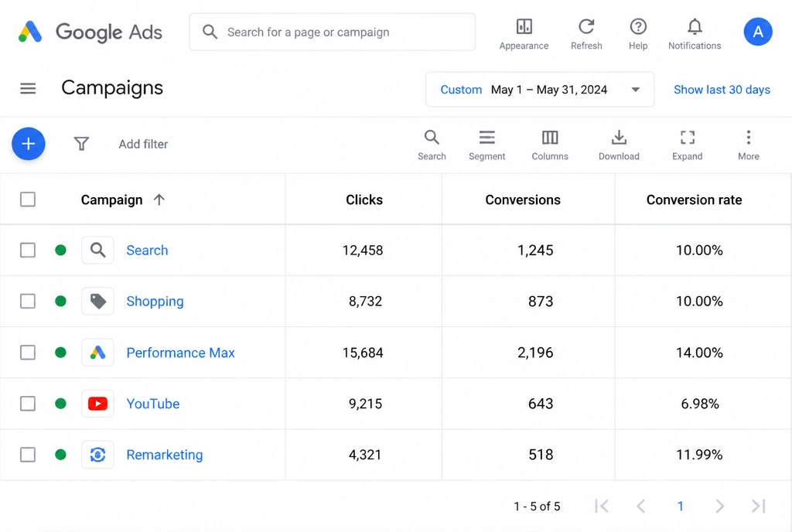Open the custom date range dropdown
Screen dimensions: 792x532
point(539,90)
